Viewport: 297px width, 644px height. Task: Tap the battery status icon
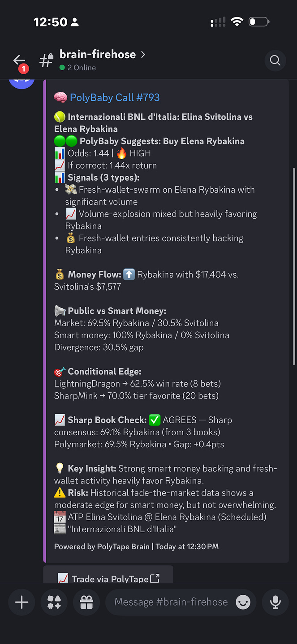coord(259,21)
